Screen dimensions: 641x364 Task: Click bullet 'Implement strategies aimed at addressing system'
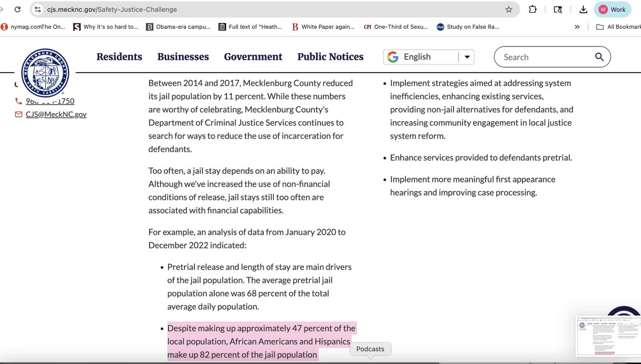481,109
